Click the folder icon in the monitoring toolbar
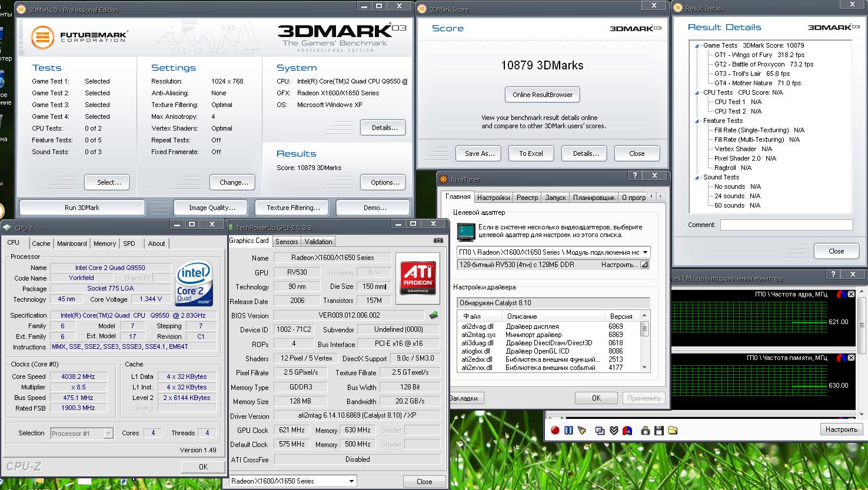This screenshot has width=868, height=490. pyautogui.click(x=673, y=431)
